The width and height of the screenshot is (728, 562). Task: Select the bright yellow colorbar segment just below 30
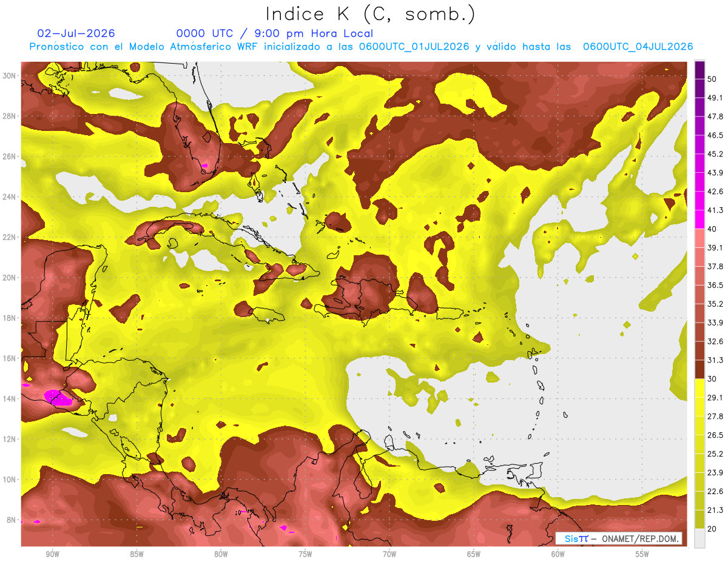[x=699, y=388]
